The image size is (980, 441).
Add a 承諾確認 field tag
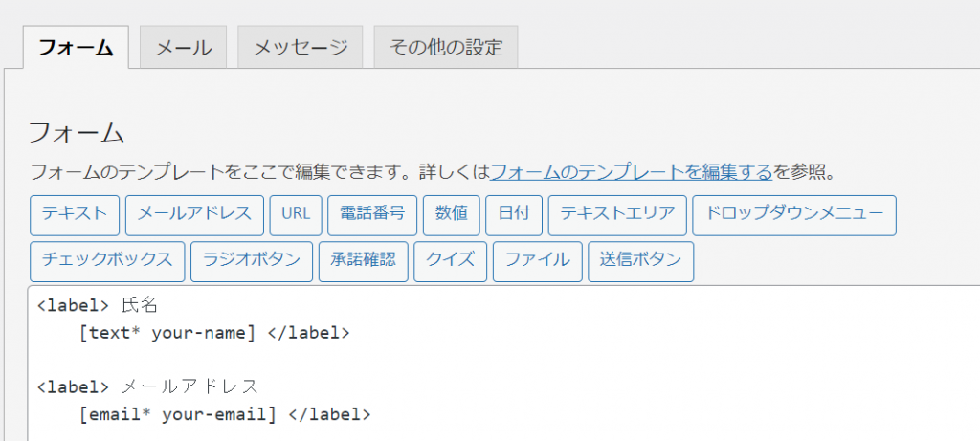tap(363, 262)
